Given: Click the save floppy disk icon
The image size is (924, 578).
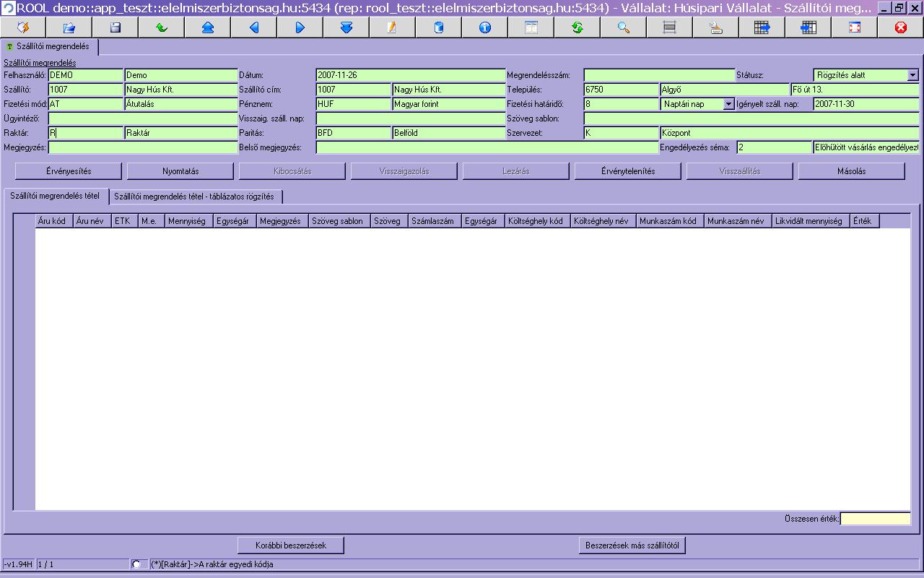Looking at the screenshot, I should coord(115,27).
